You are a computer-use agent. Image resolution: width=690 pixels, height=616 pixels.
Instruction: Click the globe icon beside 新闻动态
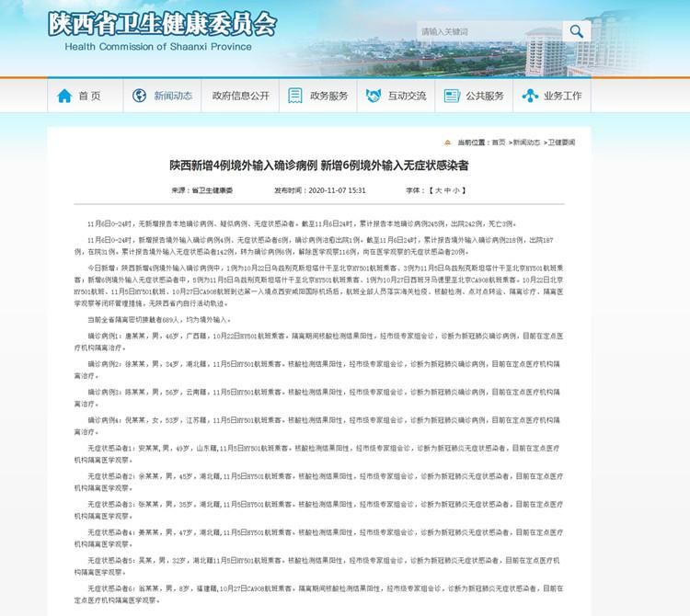(140, 96)
